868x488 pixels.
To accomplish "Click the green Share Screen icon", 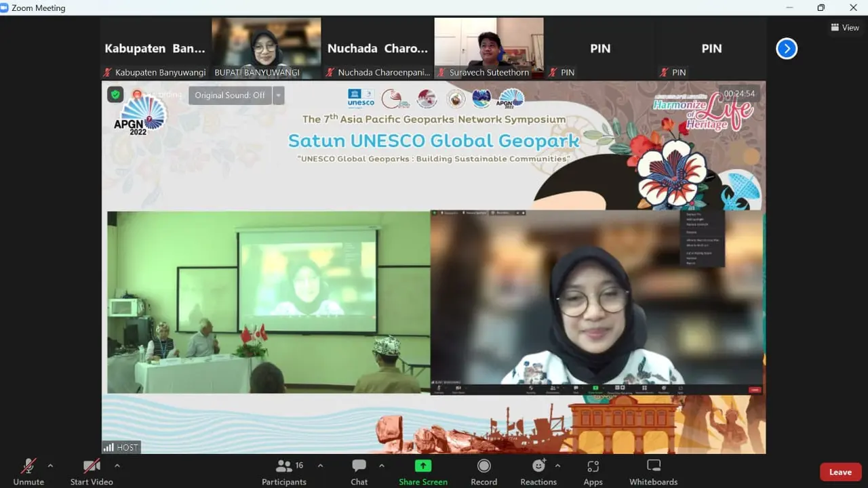I will pos(423,466).
